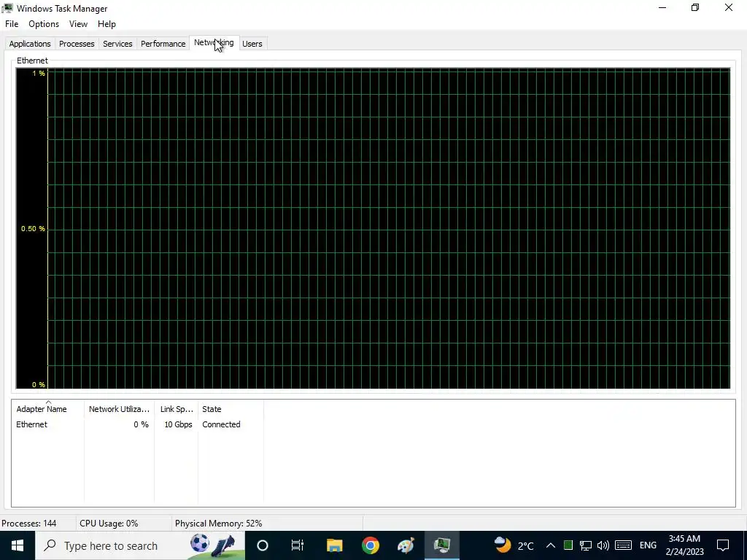Image resolution: width=747 pixels, height=560 pixels.
Task: Open File Explorer from the taskbar
Action: 334,545
